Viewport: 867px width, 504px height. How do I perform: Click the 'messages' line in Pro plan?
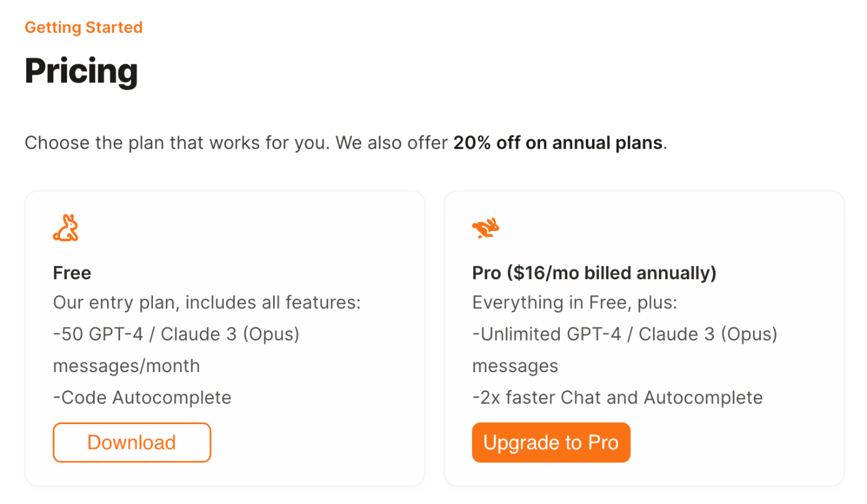click(515, 366)
